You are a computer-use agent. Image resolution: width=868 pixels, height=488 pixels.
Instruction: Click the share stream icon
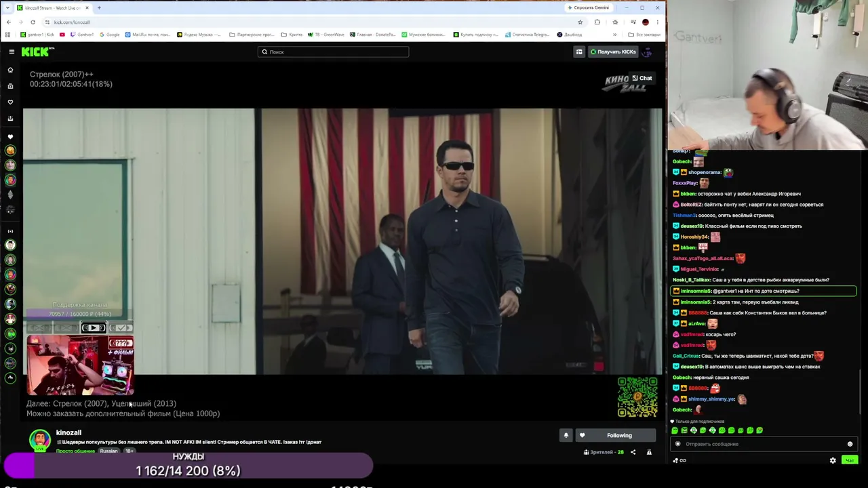tap(633, 452)
